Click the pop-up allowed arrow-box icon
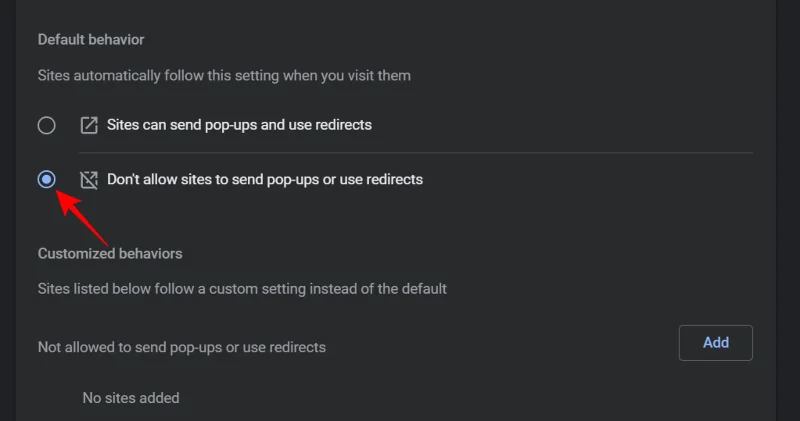800x421 pixels. coord(89,126)
